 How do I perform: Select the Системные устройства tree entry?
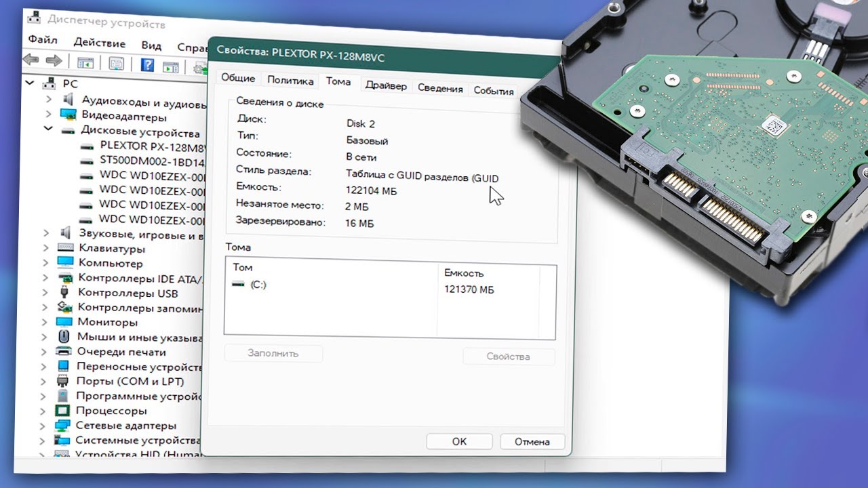click(138, 440)
